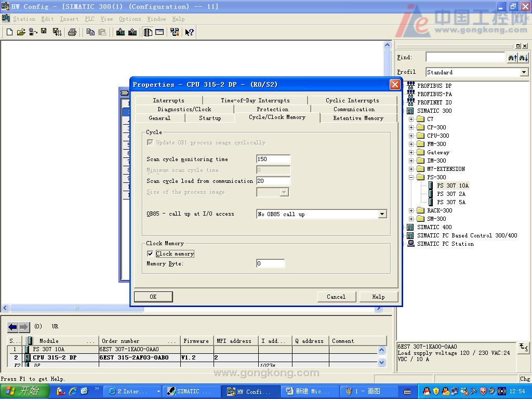Expand the IM-300 folder

pos(411,161)
